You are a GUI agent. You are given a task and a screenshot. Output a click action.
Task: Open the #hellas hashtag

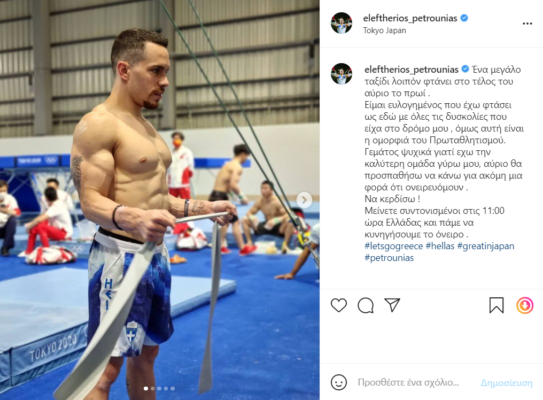[440, 246]
